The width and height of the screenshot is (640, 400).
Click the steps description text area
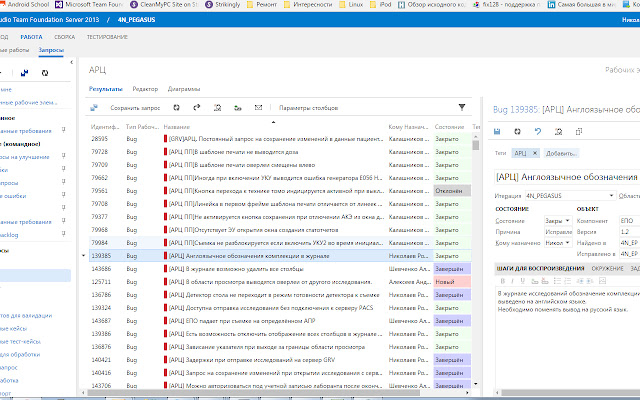[x=567, y=339]
